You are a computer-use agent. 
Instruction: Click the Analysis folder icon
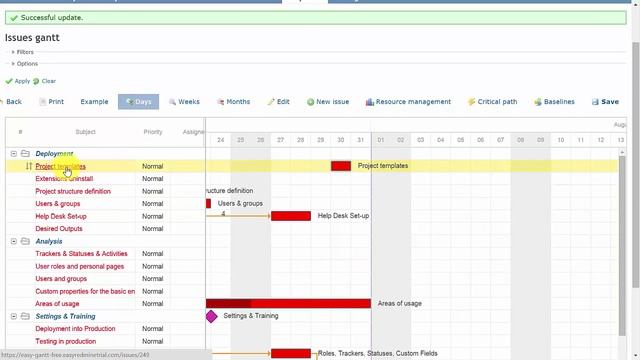pyautogui.click(x=25, y=241)
